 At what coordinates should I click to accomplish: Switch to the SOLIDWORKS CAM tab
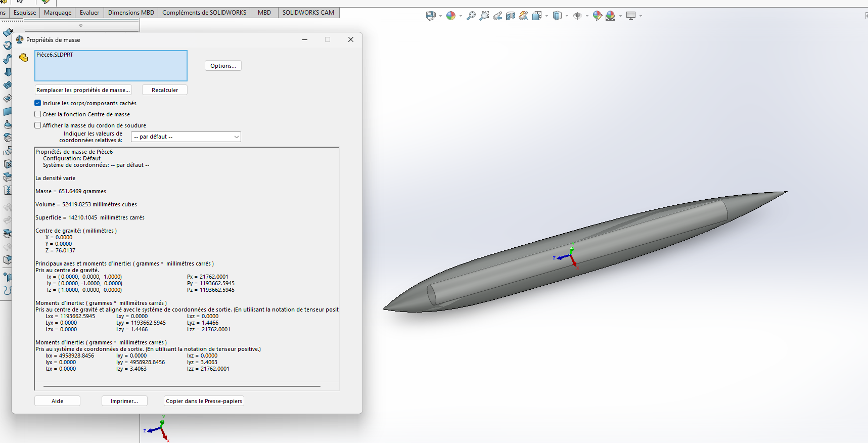(308, 13)
